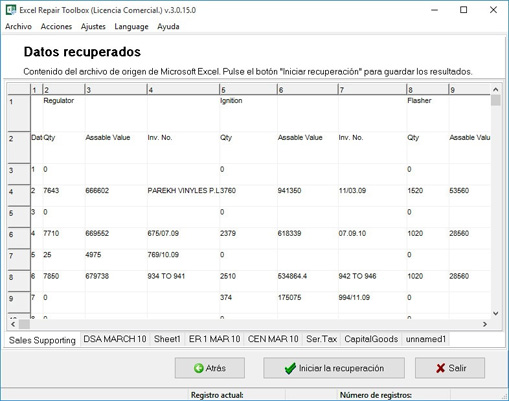Click the cell with 769/10.09
The height and width of the screenshot is (401, 509).
(183, 259)
